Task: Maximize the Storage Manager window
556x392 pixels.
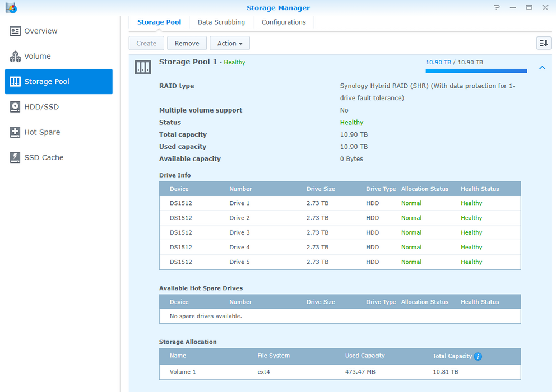Action: [529, 7]
